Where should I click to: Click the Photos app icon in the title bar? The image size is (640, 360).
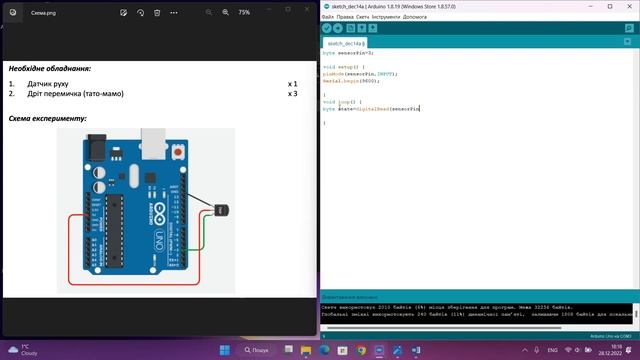pos(13,12)
